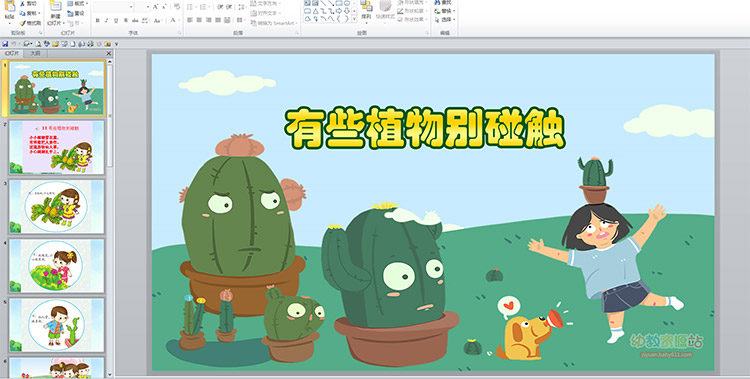This screenshot has height=379, width=750.
Task: Open the font name combo box
Action: tap(113, 7)
